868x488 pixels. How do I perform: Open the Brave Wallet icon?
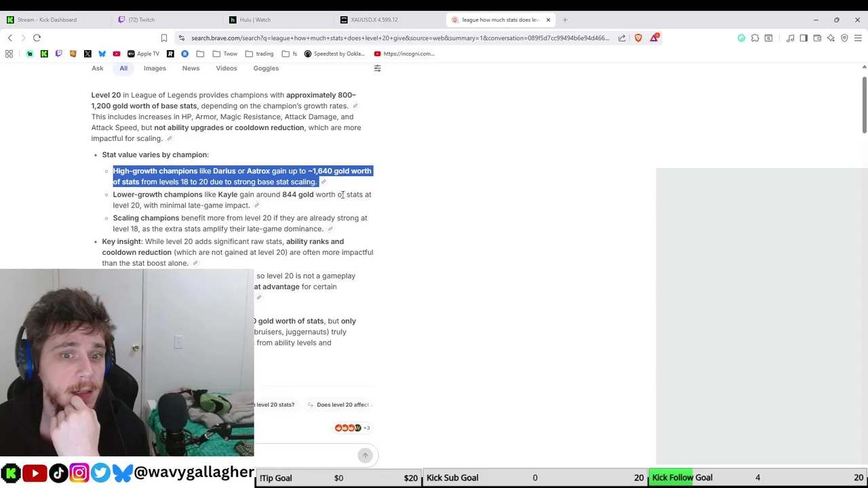817,38
